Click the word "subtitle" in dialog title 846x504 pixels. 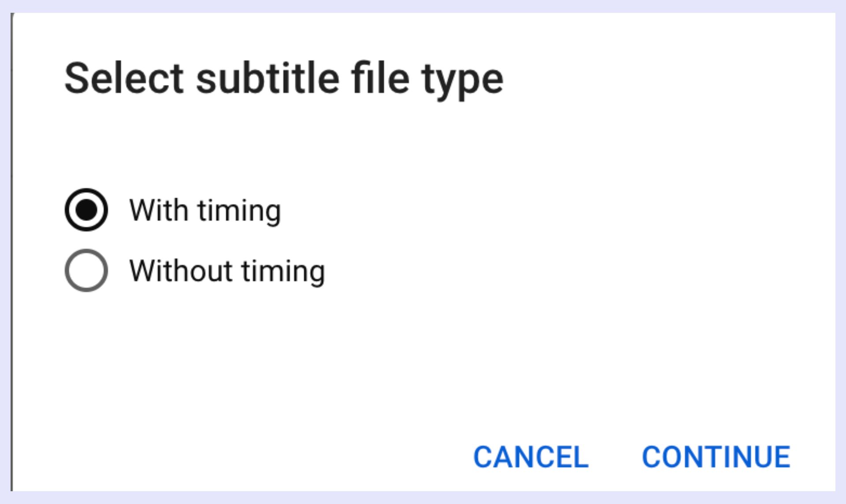pyautogui.click(x=267, y=79)
